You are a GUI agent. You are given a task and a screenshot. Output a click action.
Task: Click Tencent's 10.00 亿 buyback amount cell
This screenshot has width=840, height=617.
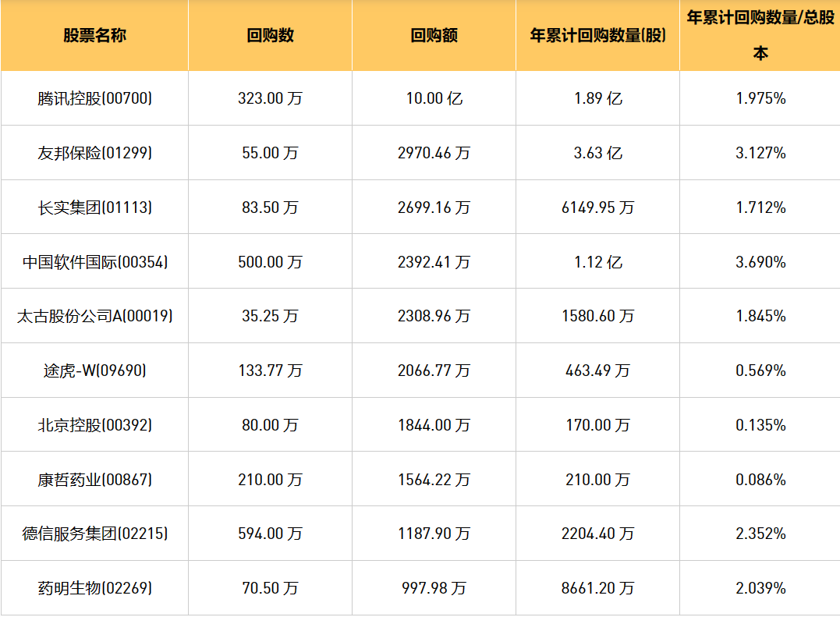(x=434, y=98)
